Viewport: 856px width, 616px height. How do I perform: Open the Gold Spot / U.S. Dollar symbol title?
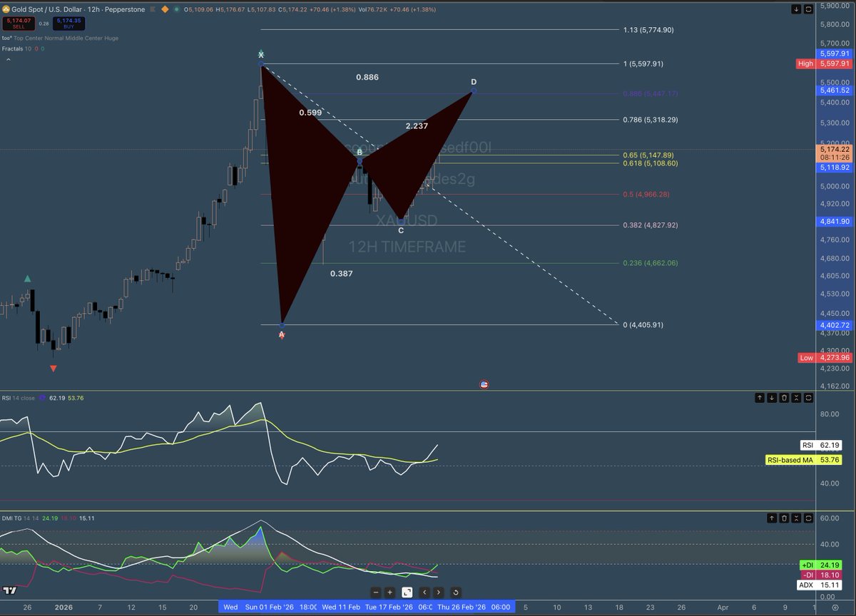click(78, 9)
